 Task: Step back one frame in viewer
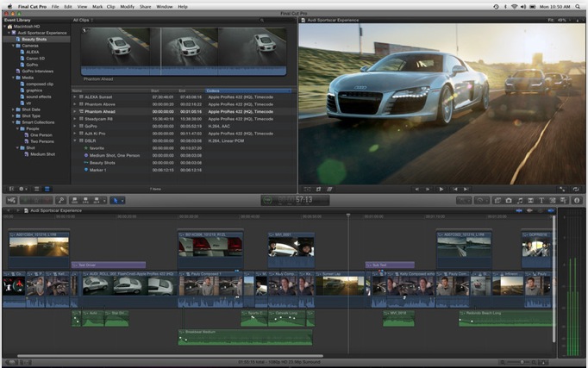click(x=417, y=190)
